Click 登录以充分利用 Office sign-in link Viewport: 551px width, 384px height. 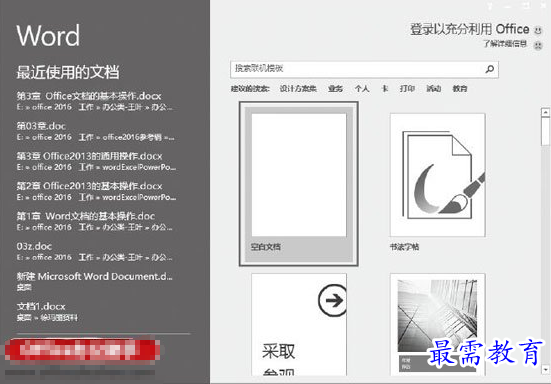470,29
